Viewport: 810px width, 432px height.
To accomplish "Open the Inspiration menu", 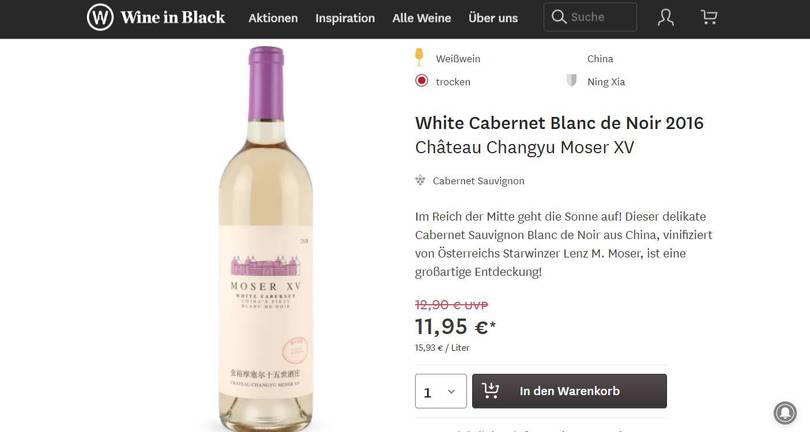I will [345, 18].
